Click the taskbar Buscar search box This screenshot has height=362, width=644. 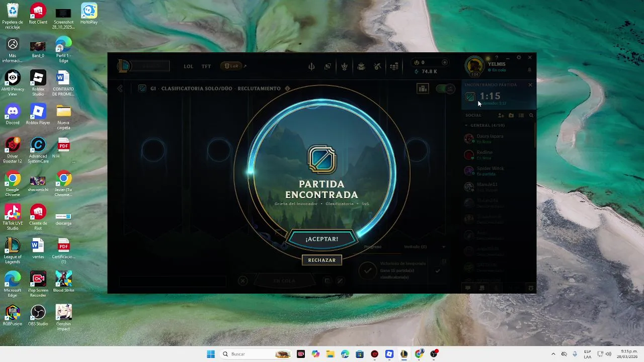click(257, 354)
